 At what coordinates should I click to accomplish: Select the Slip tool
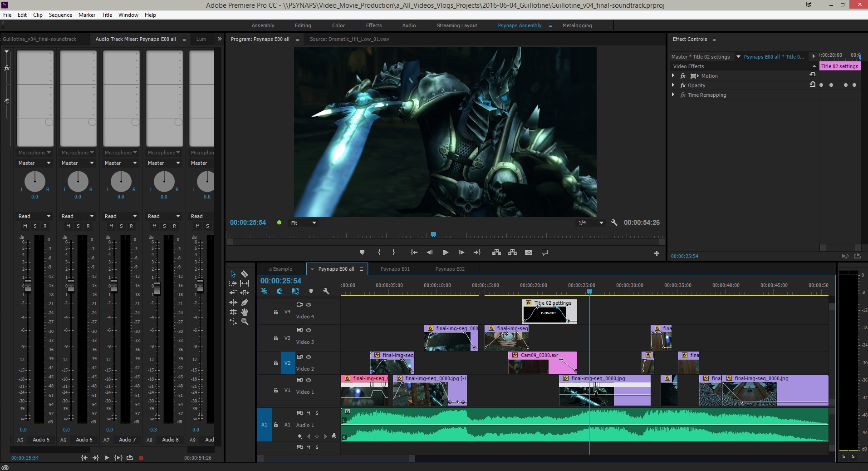[x=245, y=283]
